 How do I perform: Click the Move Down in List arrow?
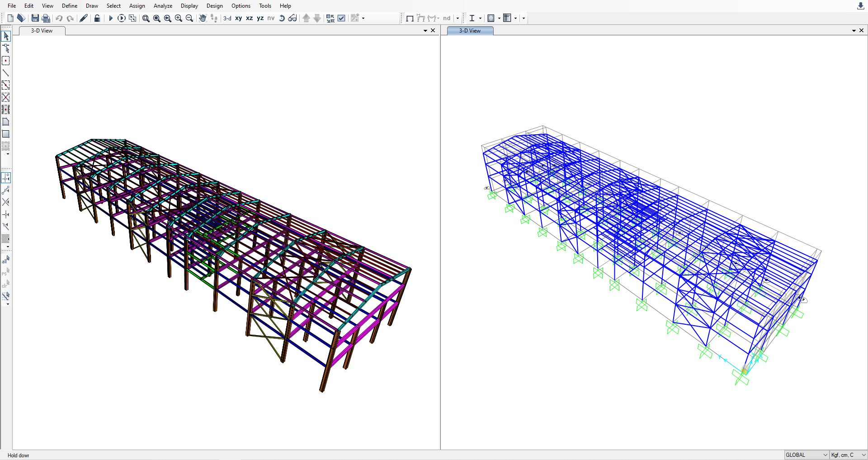tap(317, 18)
